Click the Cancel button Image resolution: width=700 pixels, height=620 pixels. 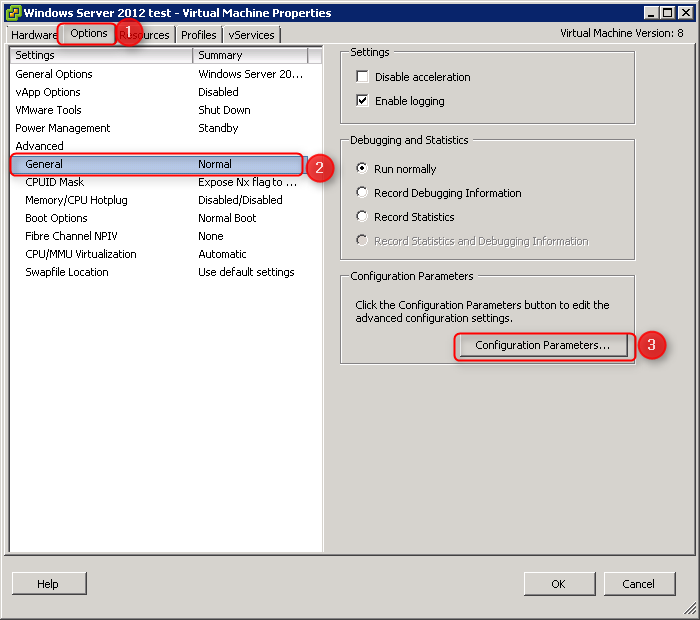[639, 583]
